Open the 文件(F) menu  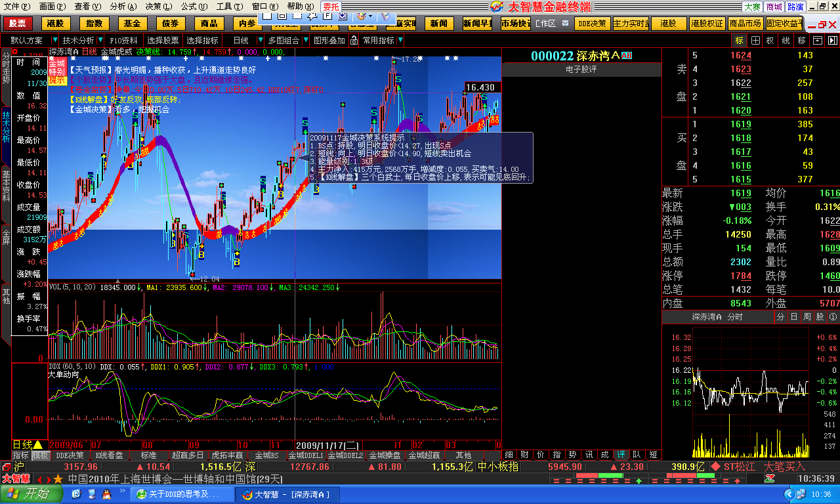[x=16, y=7]
